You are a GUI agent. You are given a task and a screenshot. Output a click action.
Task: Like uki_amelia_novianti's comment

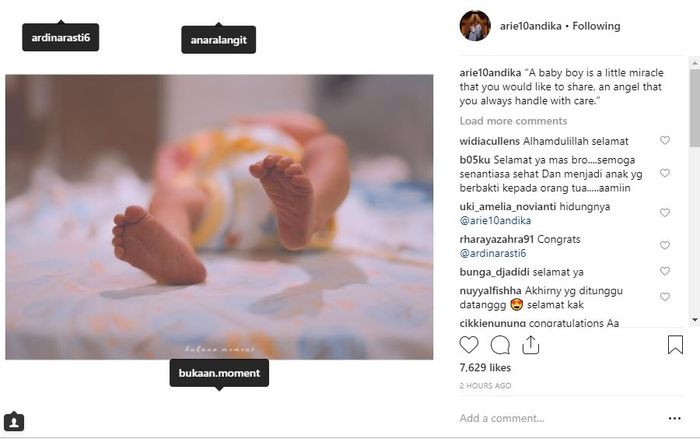click(x=665, y=213)
